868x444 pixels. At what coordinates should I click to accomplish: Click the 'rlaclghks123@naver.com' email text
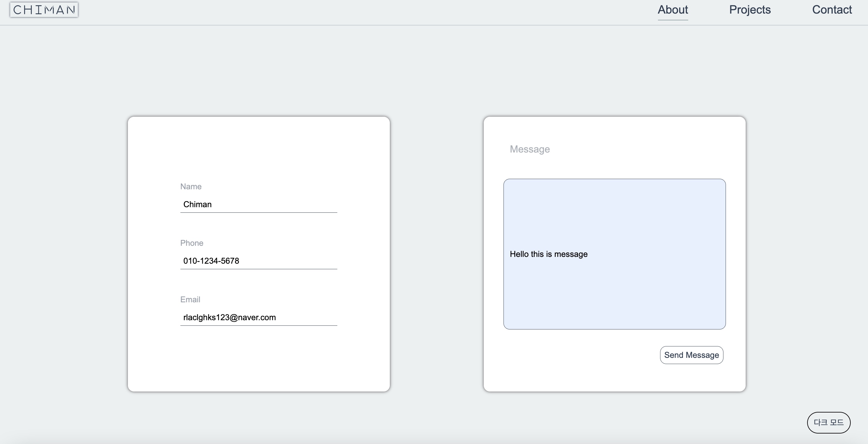click(229, 318)
